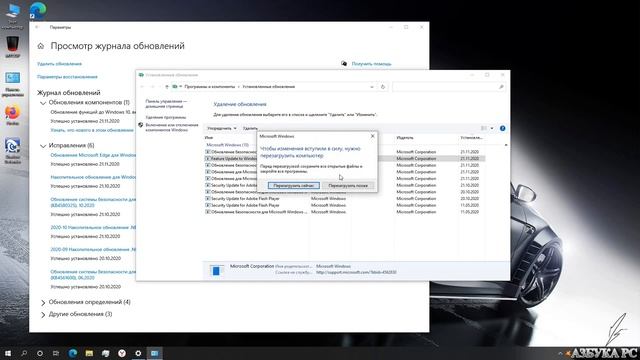Viewport: 640px width, 360px height.
Task: Click the Cortana circle on the taskbar
Action: [40, 353]
